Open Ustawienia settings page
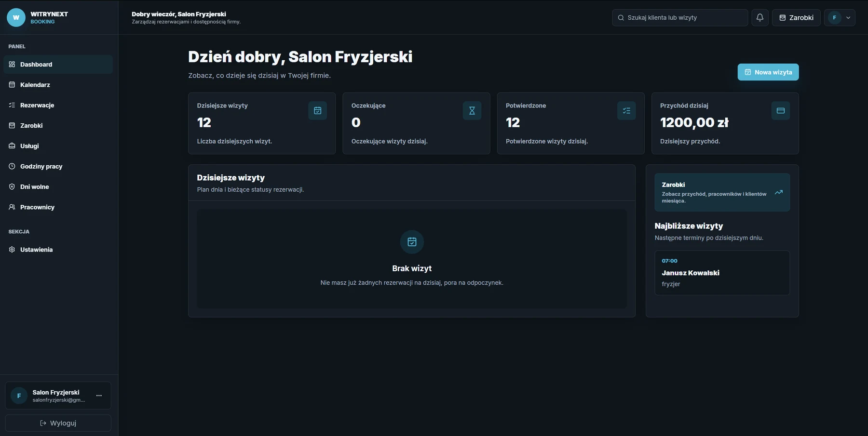Screen dimensions: 868x436 click(x=58, y=250)
